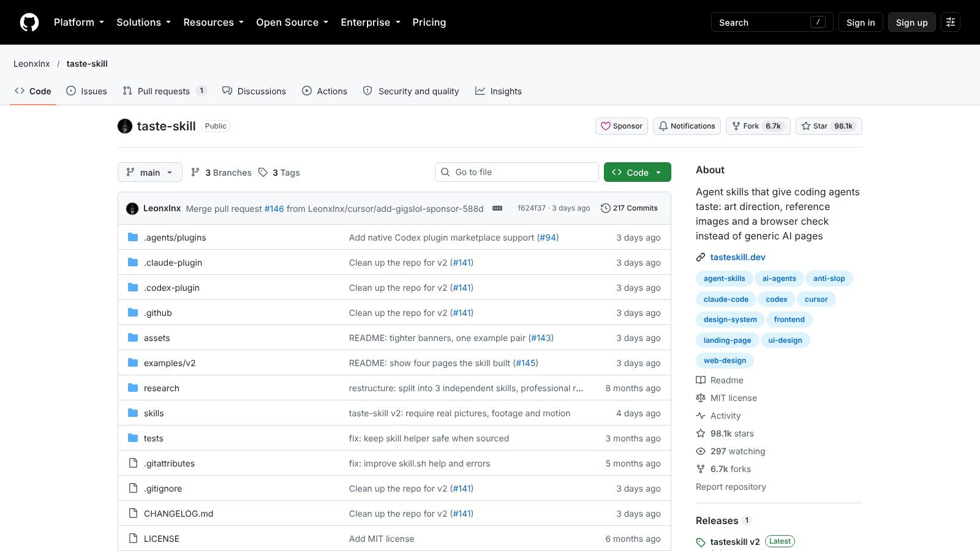Open the Insights tab
This screenshot has width=980, height=551.
click(499, 91)
